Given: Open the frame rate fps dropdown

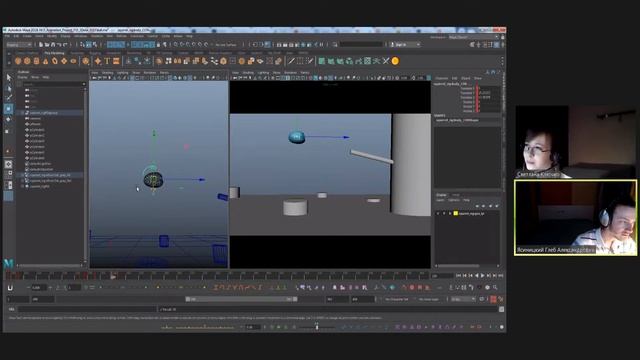Looking at the screenshot, I should [x=463, y=299].
